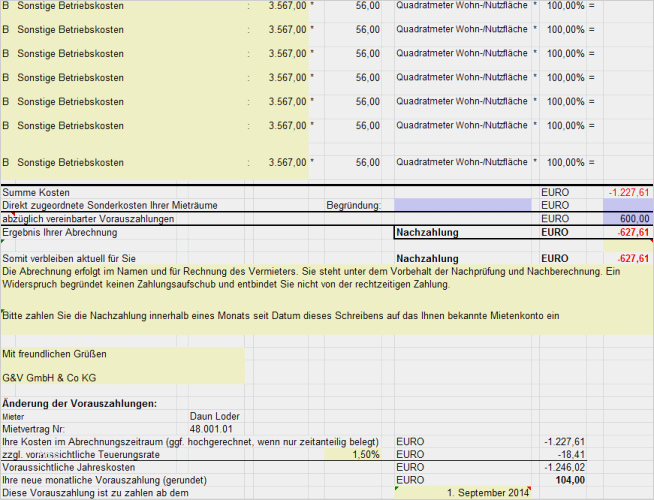Screen dimensions: 654x500
Task: Click the 1. September 2014 date cell
Action: click(x=463, y=492)
